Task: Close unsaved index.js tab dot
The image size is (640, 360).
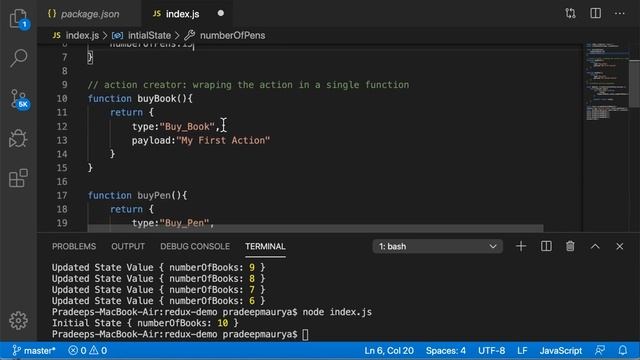Action: coord(220,13)
